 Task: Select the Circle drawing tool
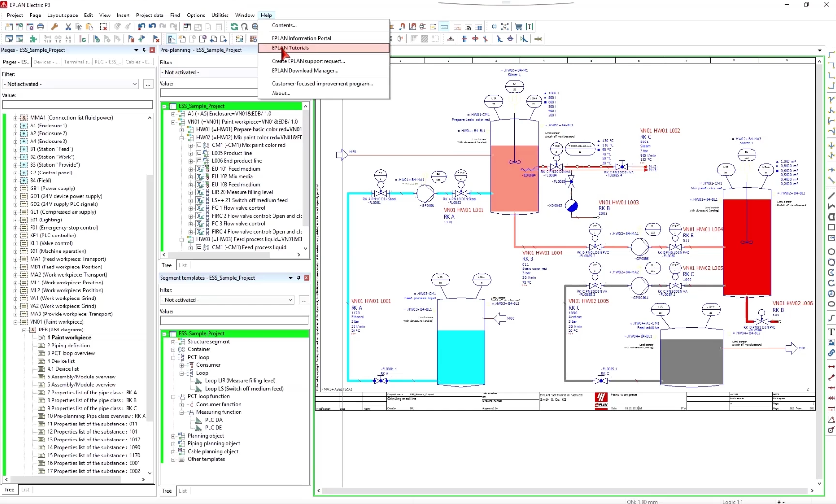tap(831, 252)
